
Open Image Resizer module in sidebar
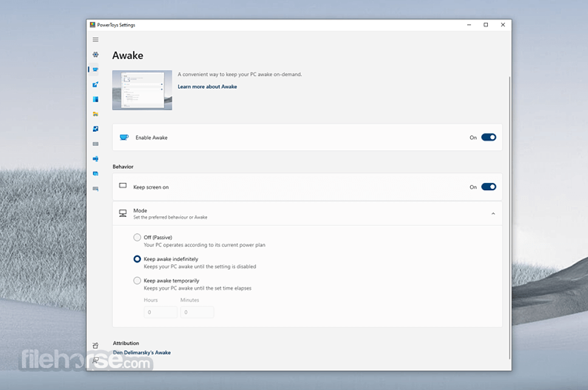coord(95,129)
